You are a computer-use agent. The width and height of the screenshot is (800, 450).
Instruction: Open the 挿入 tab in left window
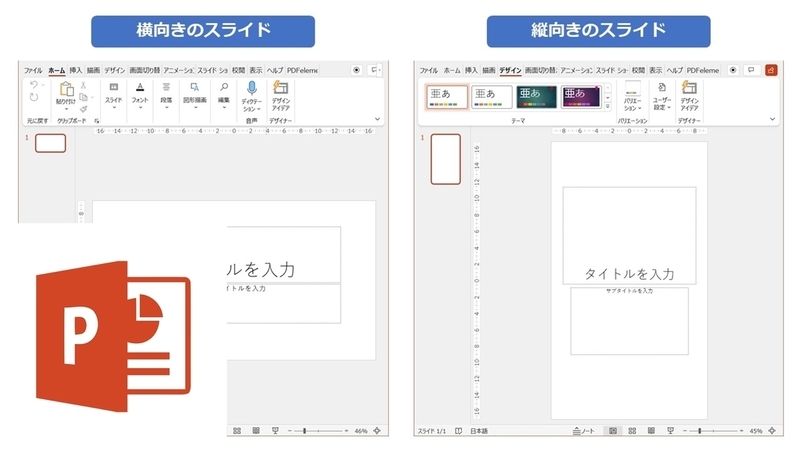click(x=76, y=70)
